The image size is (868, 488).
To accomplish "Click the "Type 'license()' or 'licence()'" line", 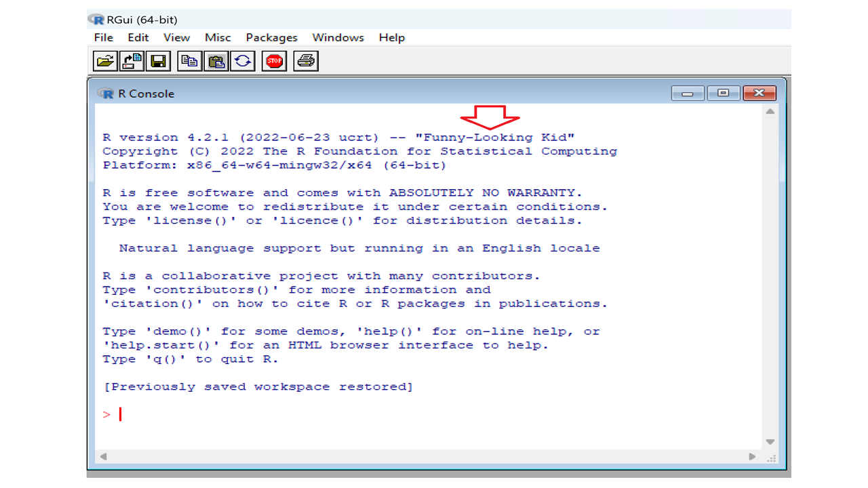I will (x=342, y=221).
